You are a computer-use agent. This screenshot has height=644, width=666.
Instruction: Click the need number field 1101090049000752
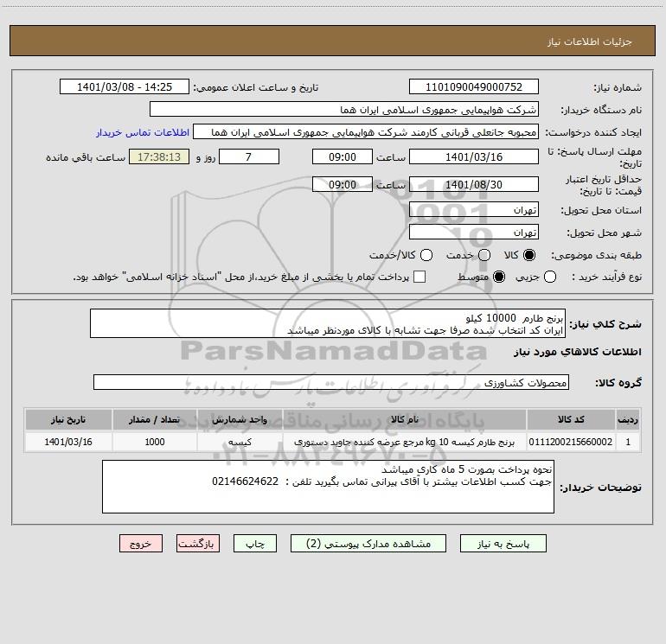click(474, 86)
